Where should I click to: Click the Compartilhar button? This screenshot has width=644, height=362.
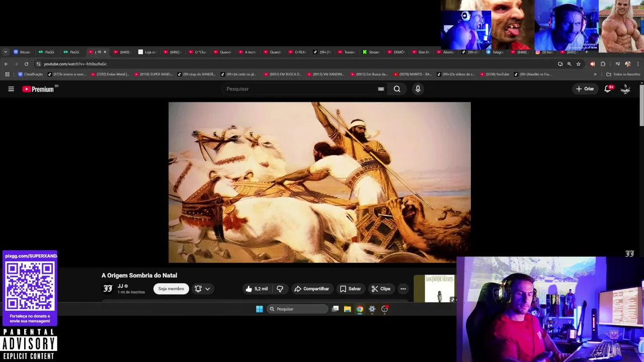[x=311, y=289]
